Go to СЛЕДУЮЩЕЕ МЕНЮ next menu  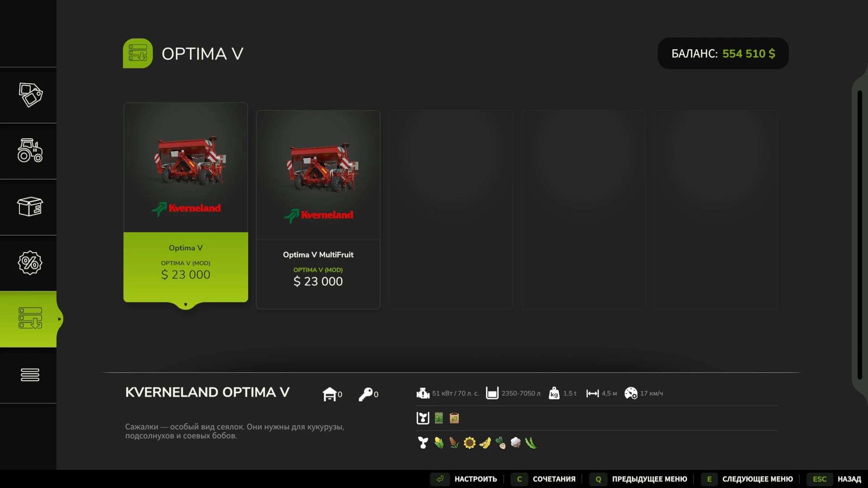(x=747, y=479)
